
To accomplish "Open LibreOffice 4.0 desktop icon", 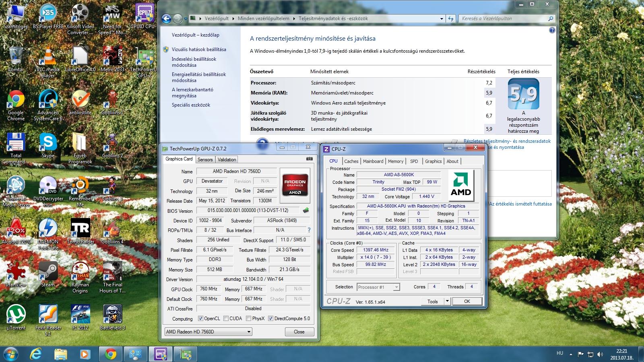I will click(80, 59).
